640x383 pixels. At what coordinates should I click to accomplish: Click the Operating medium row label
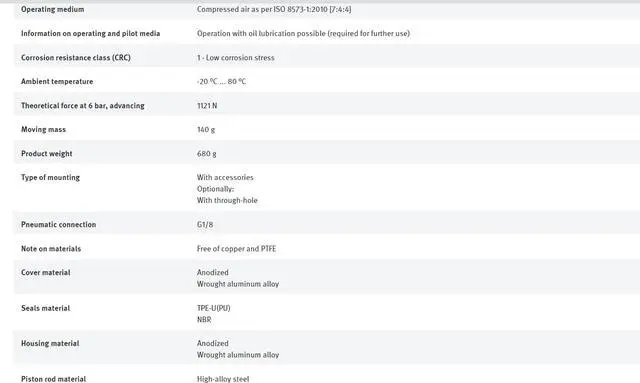[x=53, y=9]
